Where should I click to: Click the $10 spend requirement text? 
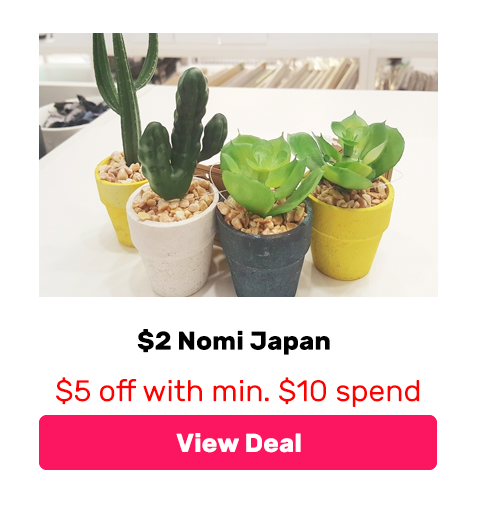(x=349, y=390)
